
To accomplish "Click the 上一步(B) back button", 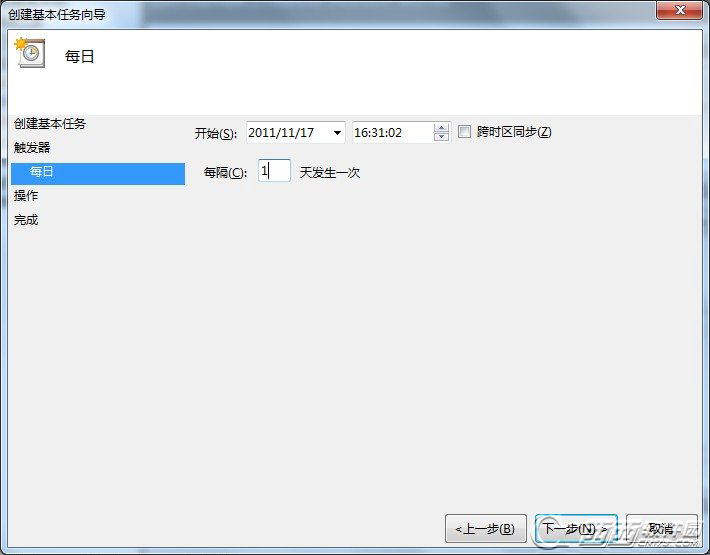I will pyautogui.click(x=485, y=528).
